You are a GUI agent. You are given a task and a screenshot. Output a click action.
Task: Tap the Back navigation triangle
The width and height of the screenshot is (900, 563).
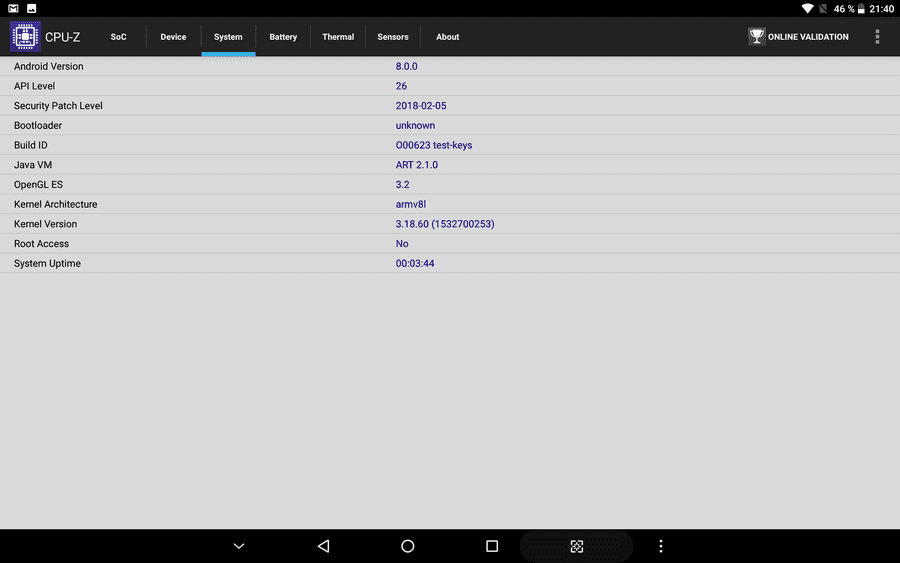(323, 546)
